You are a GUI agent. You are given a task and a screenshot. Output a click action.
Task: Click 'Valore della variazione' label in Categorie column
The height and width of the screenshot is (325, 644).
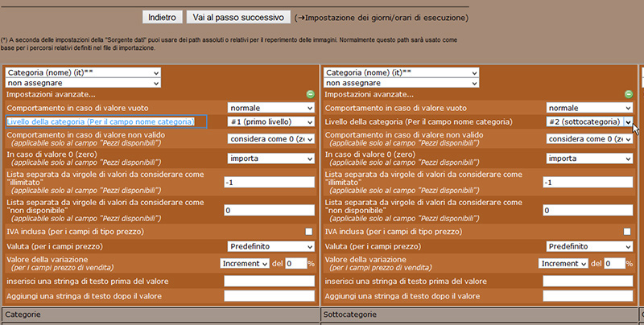tap(47, 259)
